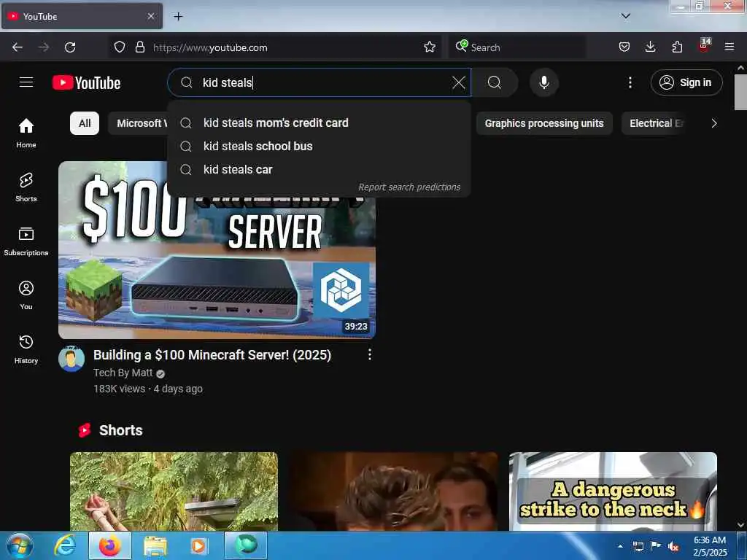The image size is (747, 560).
Task: Open Firefox extensions puzzle icon
Action: tap(677, 47)
